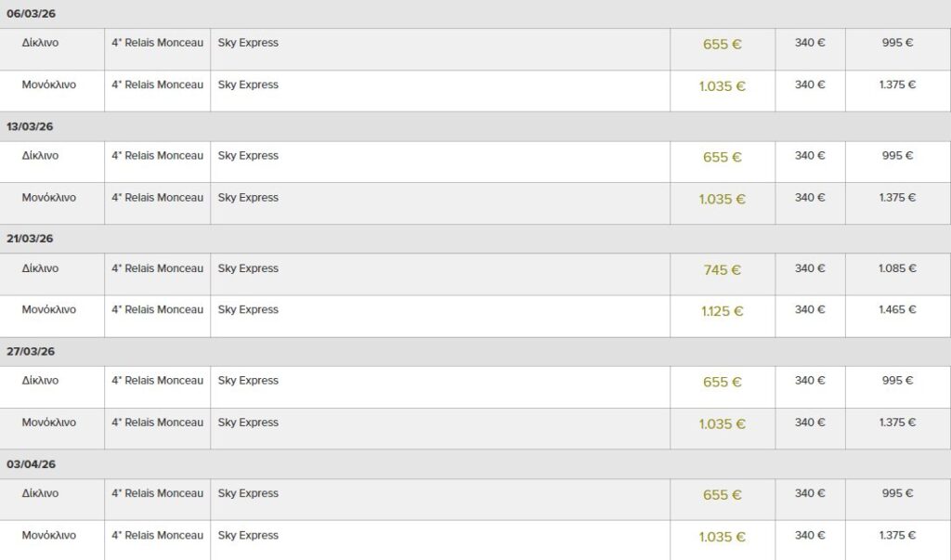
Task: Click the 340 € fee in 21/03/26 Δίκλινο row
Action: (x=810, y=268)
